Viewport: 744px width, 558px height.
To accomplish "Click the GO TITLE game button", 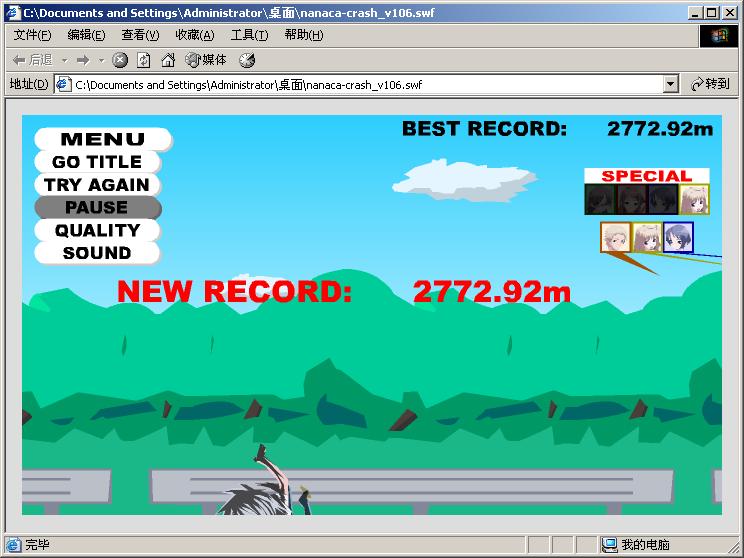I will [x=97, y=162].
